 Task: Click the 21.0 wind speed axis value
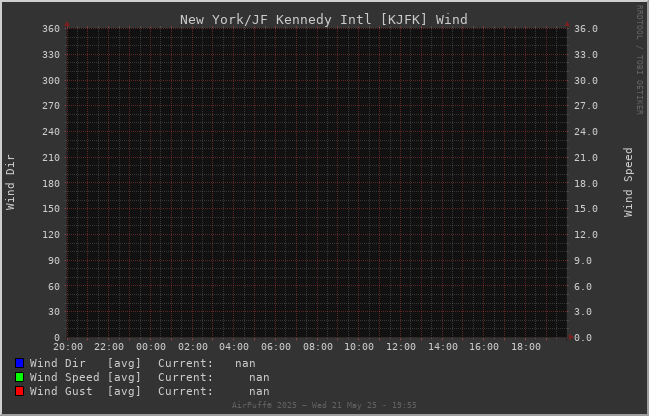click(586, 158)
